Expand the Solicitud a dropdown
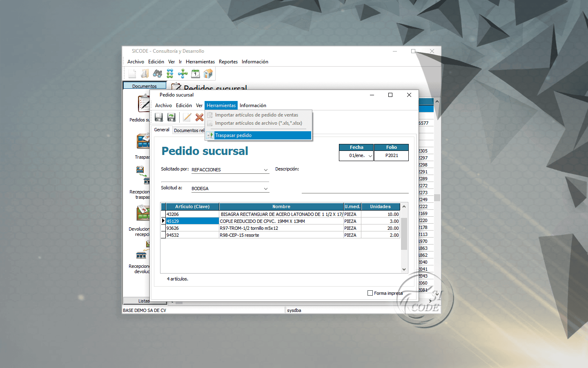 tap(265, 188)
